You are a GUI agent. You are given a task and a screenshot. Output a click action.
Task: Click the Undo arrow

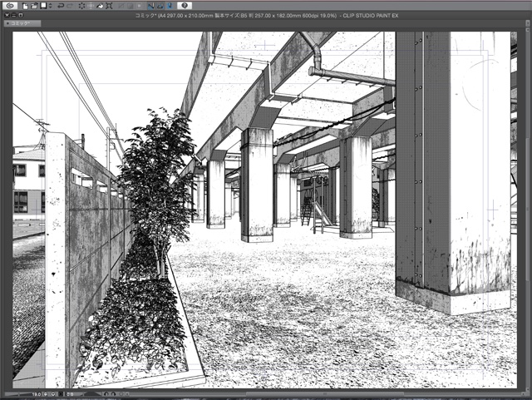pyautogui.click(x=61, y=6)
